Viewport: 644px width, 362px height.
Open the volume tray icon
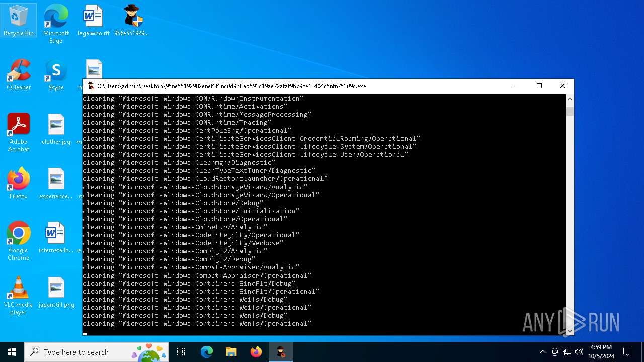[579, 352]
